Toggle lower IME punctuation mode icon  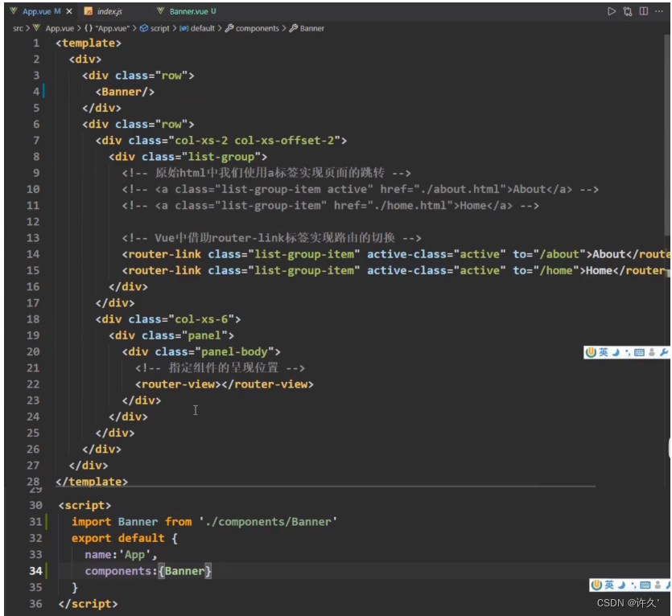(x=633, y=585)
